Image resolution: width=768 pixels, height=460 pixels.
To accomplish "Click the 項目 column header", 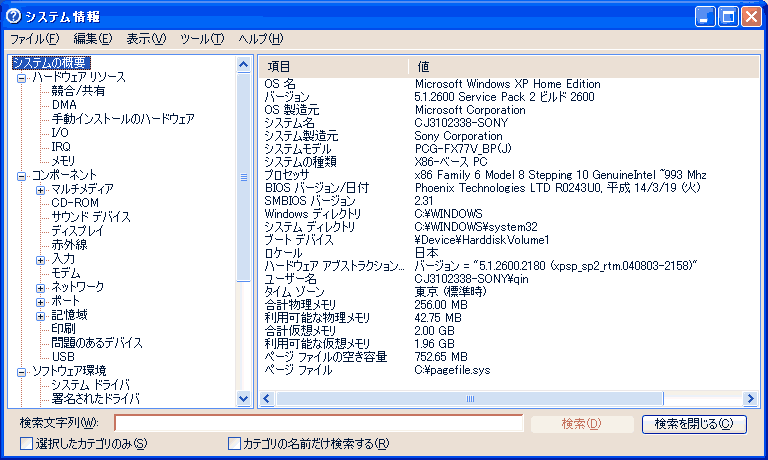I will pos(334,67).
